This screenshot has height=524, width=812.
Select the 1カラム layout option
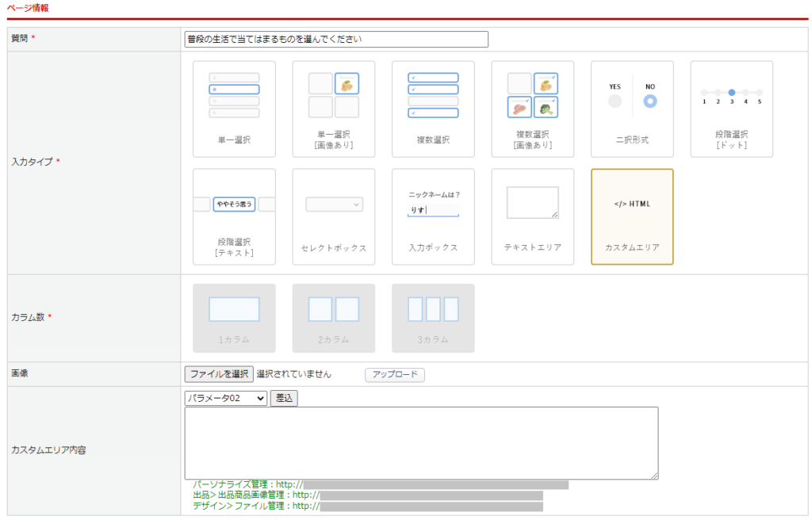click(234, 318)
